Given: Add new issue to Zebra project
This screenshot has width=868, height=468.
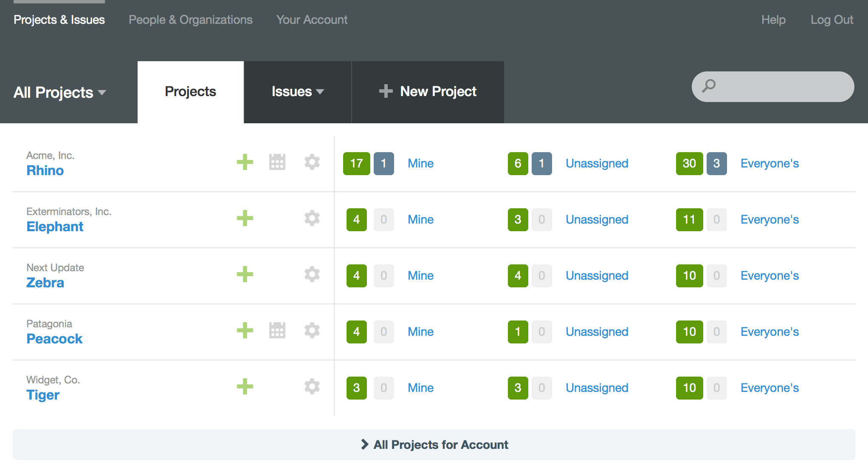Looking at the screenshot, I should coord(245,275).
